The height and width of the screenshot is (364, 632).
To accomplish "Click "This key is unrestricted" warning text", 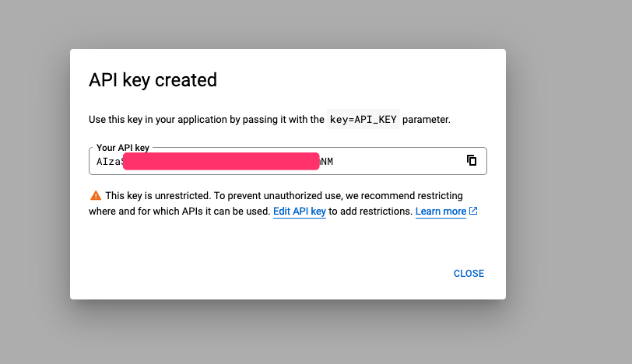I will point(164,195).
